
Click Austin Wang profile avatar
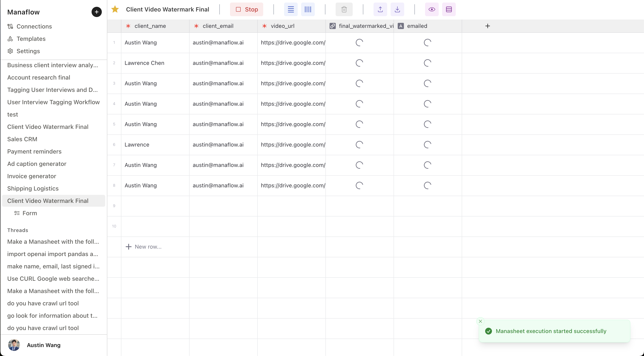click(14, 345)
